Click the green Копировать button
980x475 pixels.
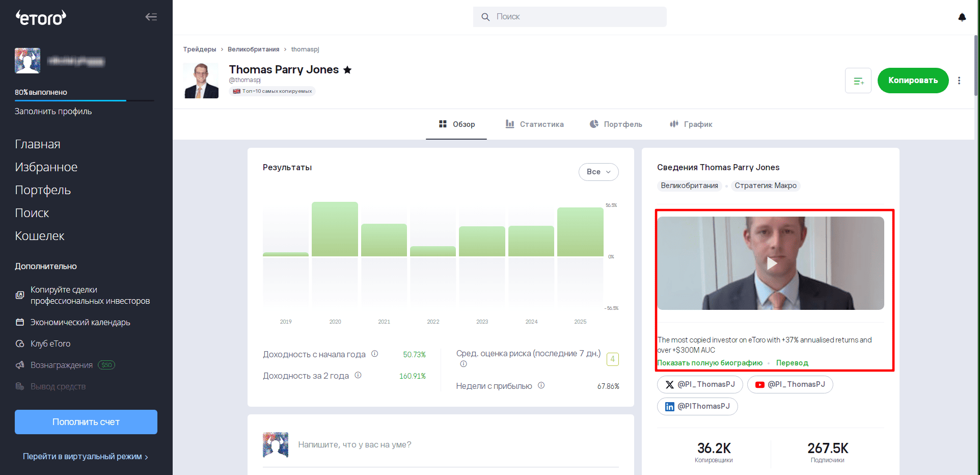coord(913,81)
